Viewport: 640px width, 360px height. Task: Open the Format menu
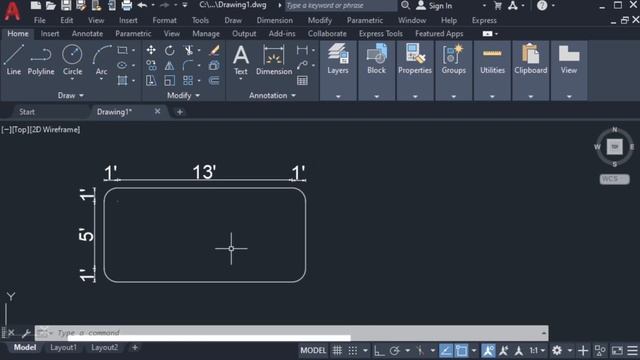pos(164,20)
